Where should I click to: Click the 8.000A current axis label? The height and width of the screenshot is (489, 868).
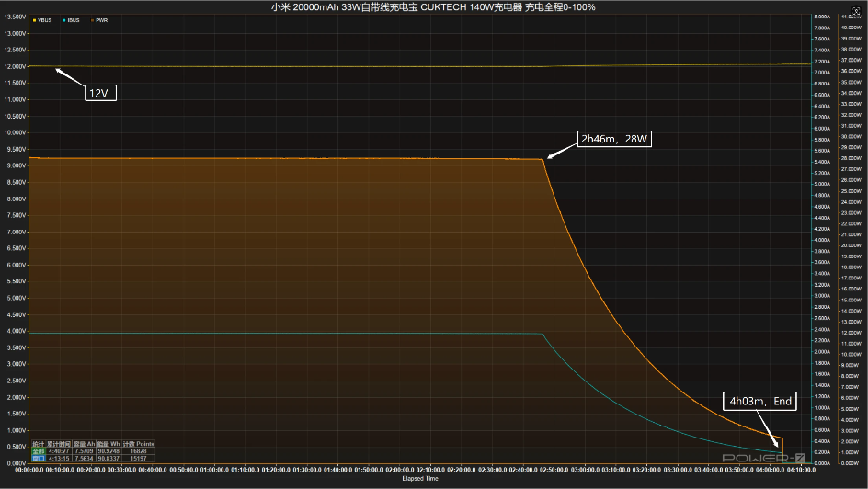tap(822, 17)
